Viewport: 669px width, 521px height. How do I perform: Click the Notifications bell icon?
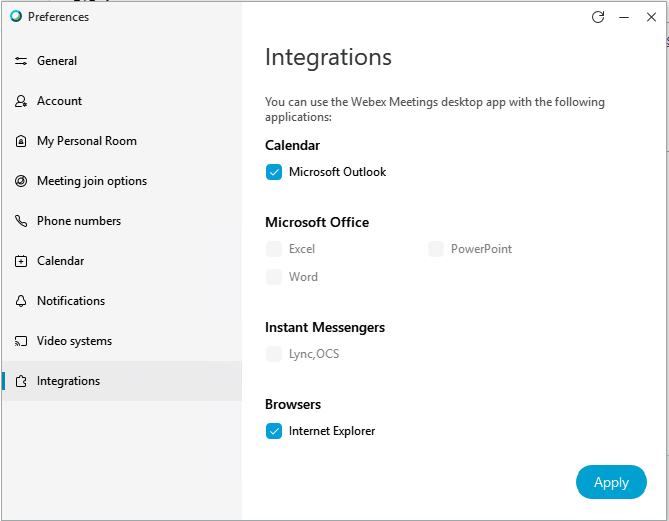pos(21,301)
